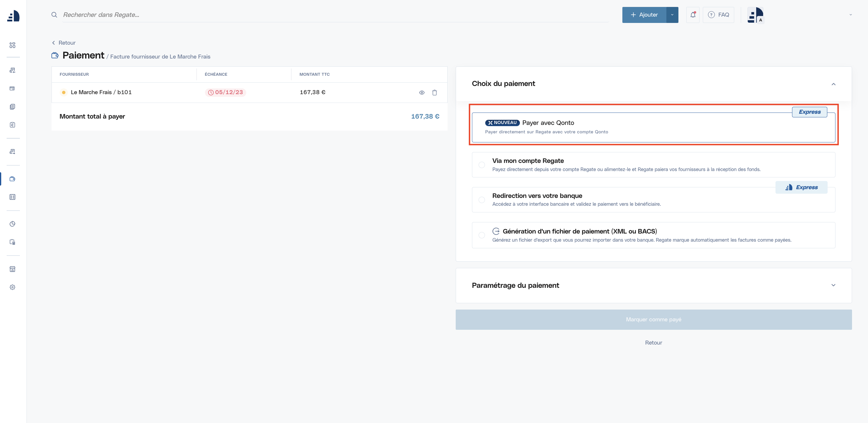
Task: Click the ÉCHÉANCE column header
Action: coord(216,74)
